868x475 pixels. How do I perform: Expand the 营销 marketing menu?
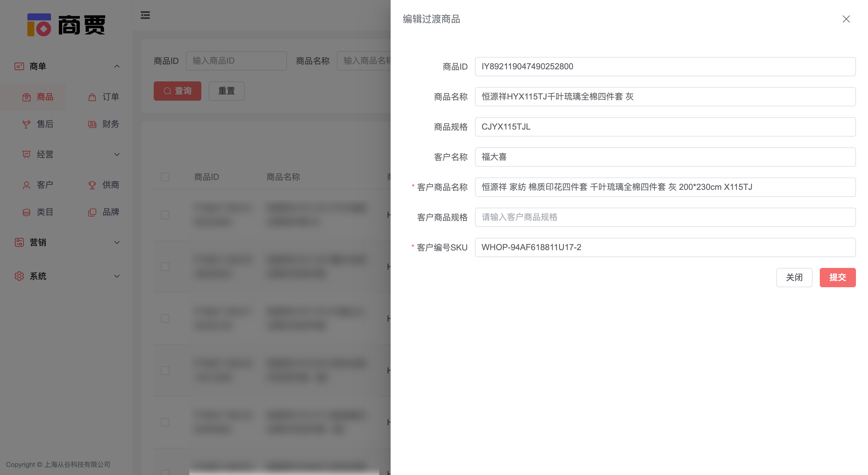117,242
